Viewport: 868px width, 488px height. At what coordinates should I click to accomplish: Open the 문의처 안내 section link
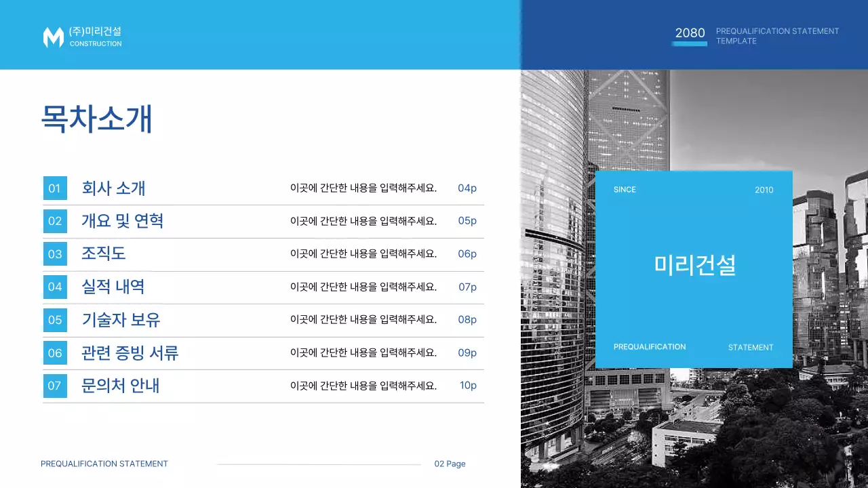click(121, 386)
